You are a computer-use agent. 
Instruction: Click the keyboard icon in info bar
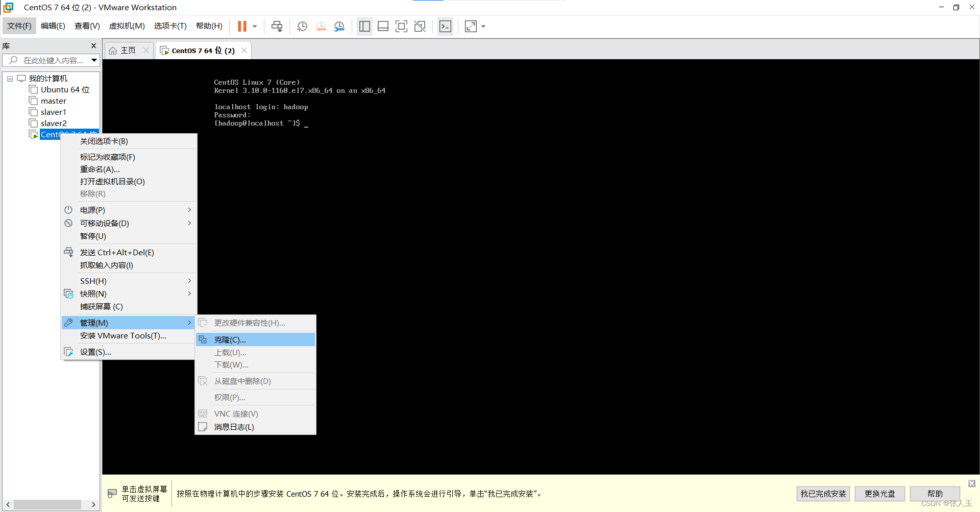click(x=112, y=493)
